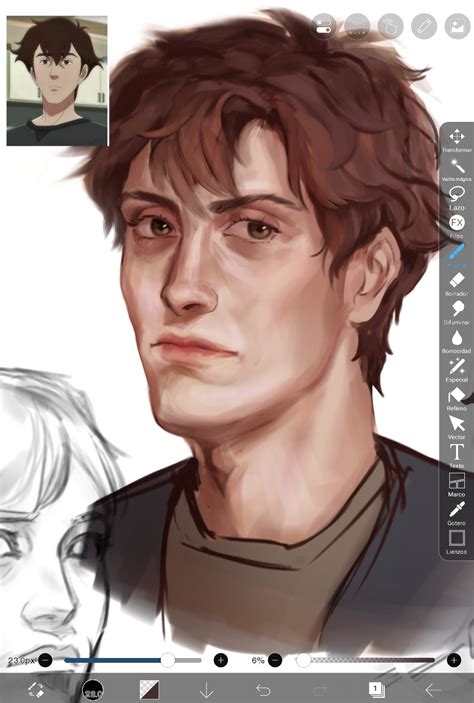Open the brush settings circle
474x703 pixels.
tap(93, 690)
